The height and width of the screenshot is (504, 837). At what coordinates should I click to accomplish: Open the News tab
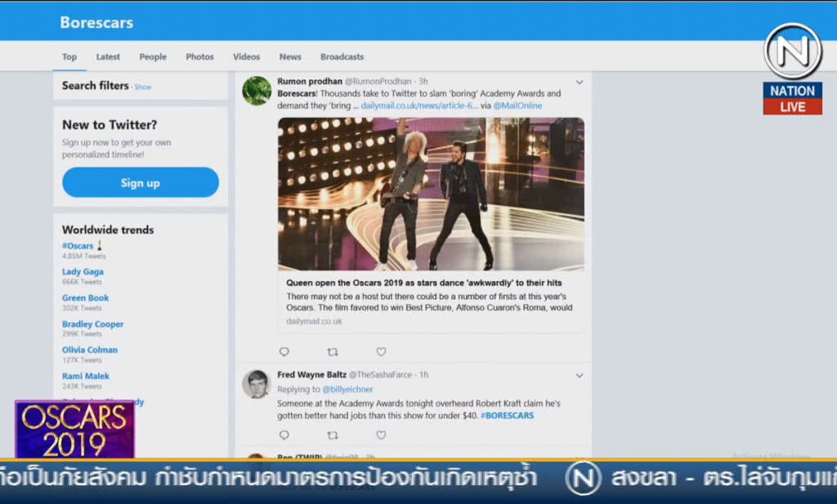point(290,56)
